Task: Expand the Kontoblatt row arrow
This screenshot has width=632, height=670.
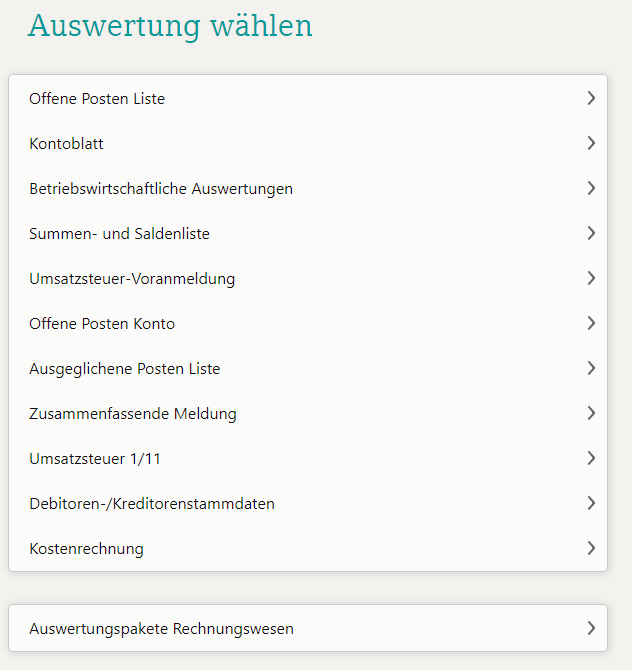Action: [591, 143]
